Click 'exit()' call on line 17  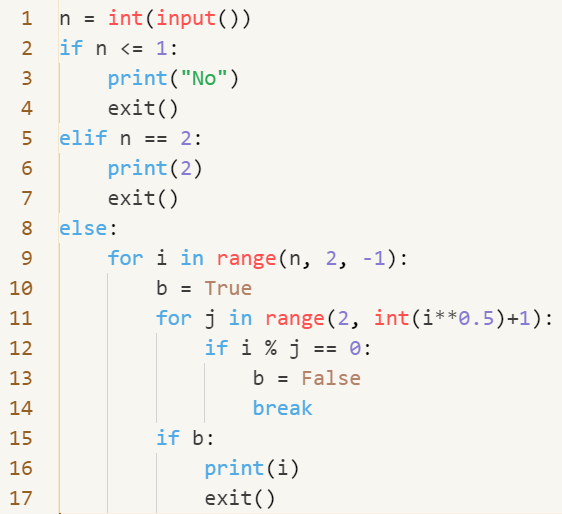pyautogui.click(x=240, y=498)
